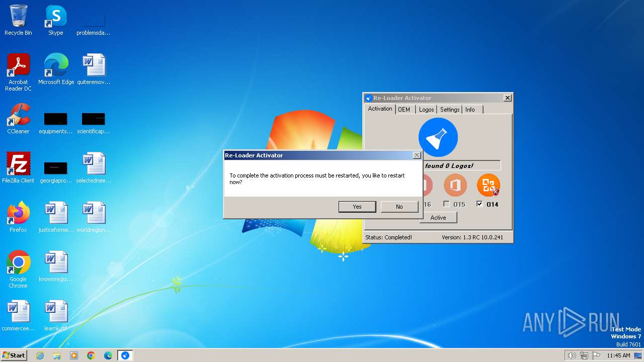Select the knownregio... Word document
Viewport: 644px width, 362px height.
(x=56, y=266)
